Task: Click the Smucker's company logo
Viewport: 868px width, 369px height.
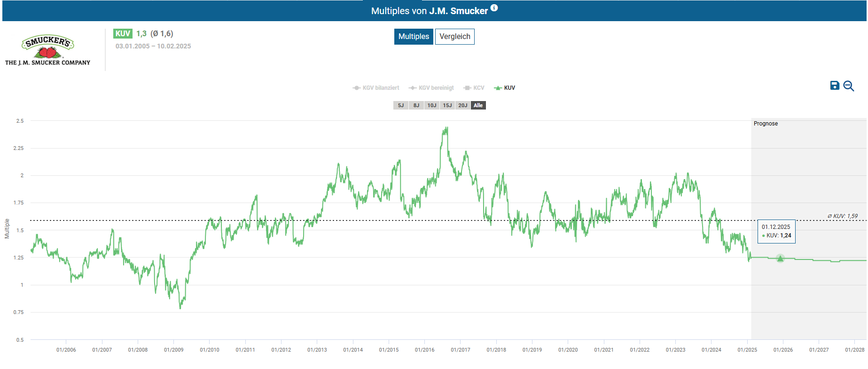Action: pyautogui.click(x=48, y=50)
